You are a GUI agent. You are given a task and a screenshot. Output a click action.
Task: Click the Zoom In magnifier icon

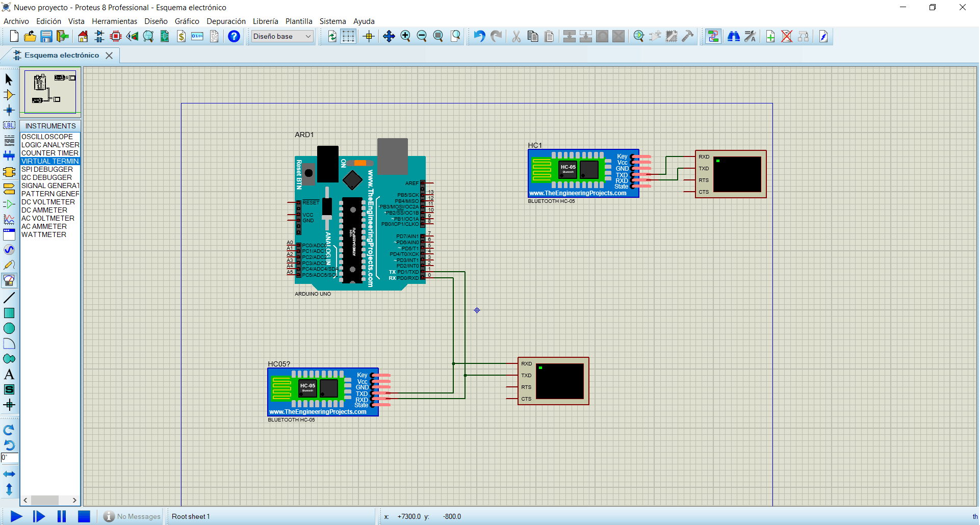coord(405,36)
